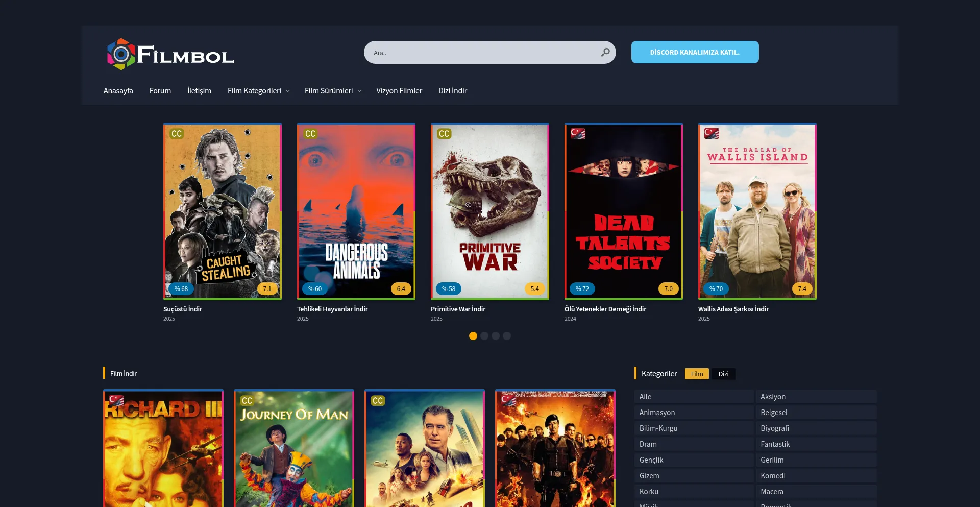Click the Discord Kanalımıza Katıl button
The image size is (980, 507).
click(x=695, y=52)
